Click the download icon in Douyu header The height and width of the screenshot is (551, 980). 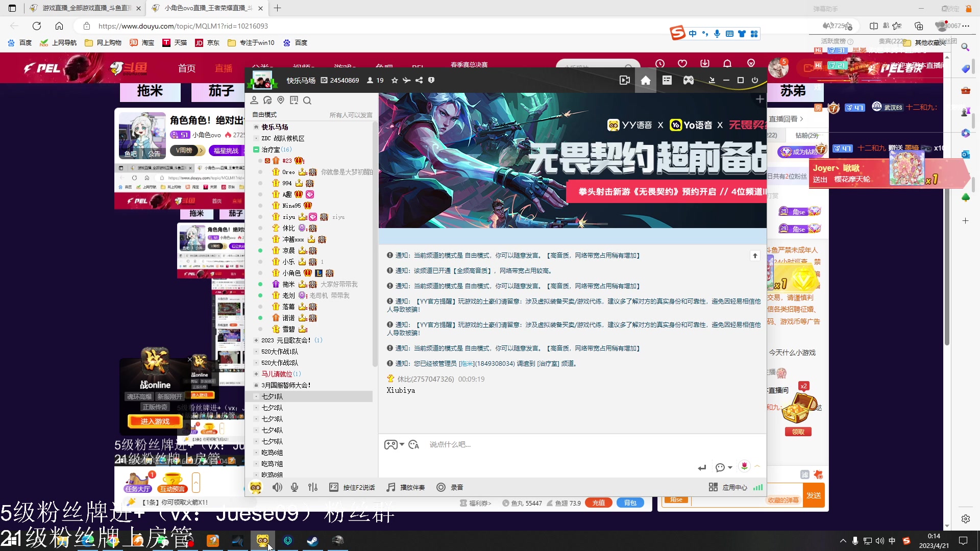click(x=705, y=64)
